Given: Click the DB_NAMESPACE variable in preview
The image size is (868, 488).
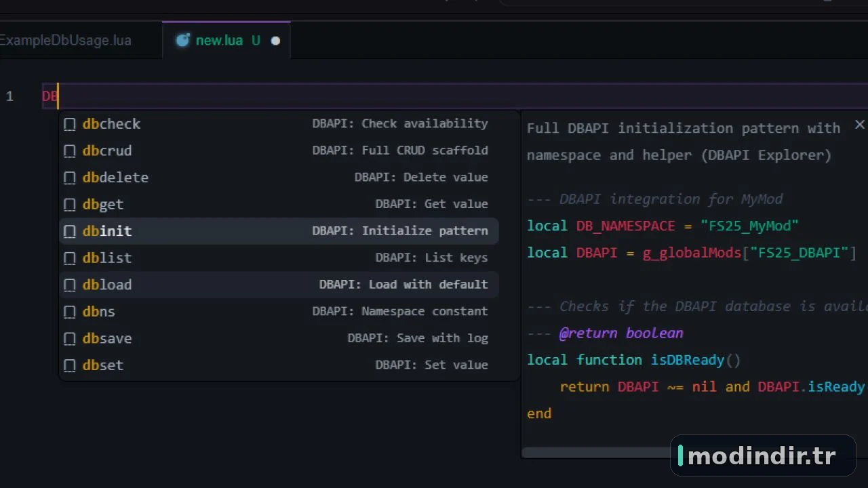Looking at the screenshot, I should click(x=626, y=226).
